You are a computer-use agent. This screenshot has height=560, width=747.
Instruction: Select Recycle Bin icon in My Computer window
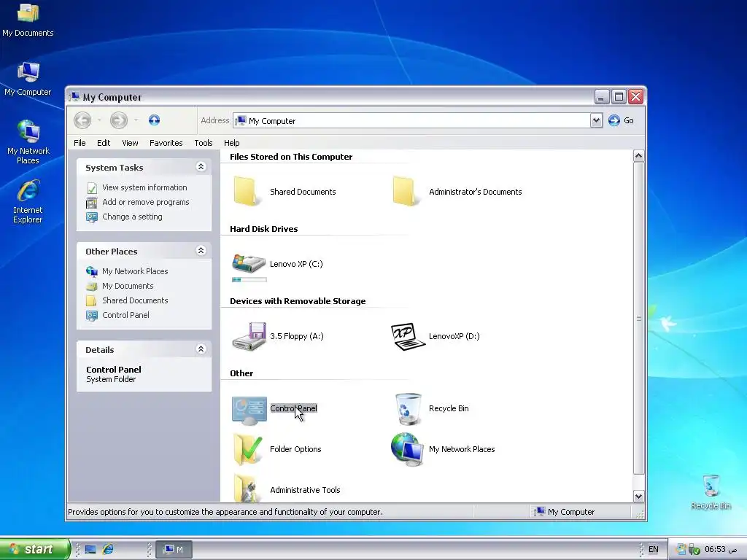pyautogui.click(x=408, y=408)
